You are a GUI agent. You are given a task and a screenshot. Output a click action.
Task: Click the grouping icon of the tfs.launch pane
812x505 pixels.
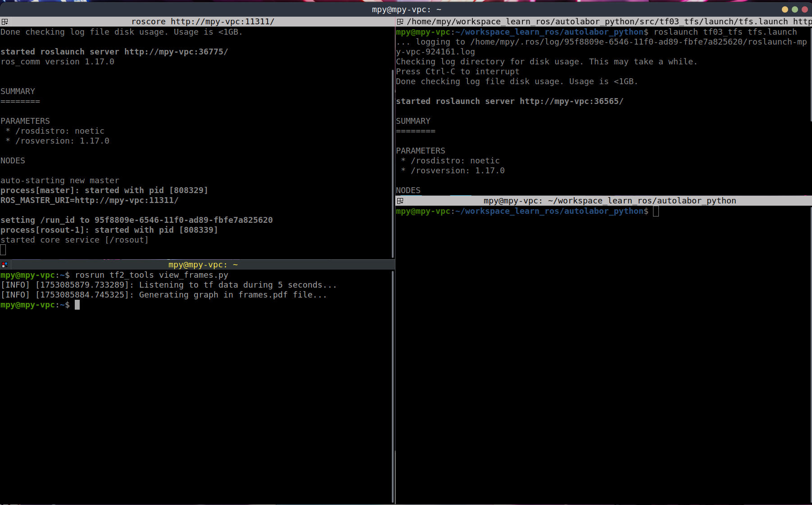pos(400,22)
